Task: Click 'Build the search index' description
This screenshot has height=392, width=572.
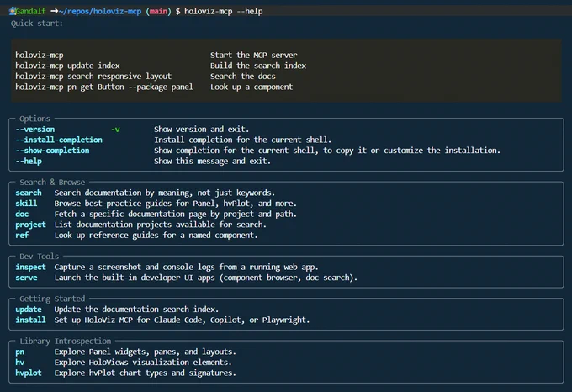Action: click(258, 66)
